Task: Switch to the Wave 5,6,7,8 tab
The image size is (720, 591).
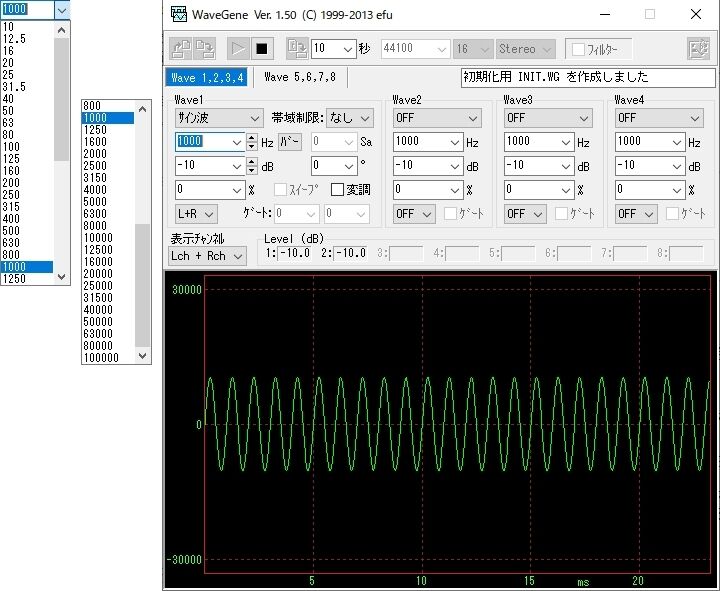Action: coord(300,77)
